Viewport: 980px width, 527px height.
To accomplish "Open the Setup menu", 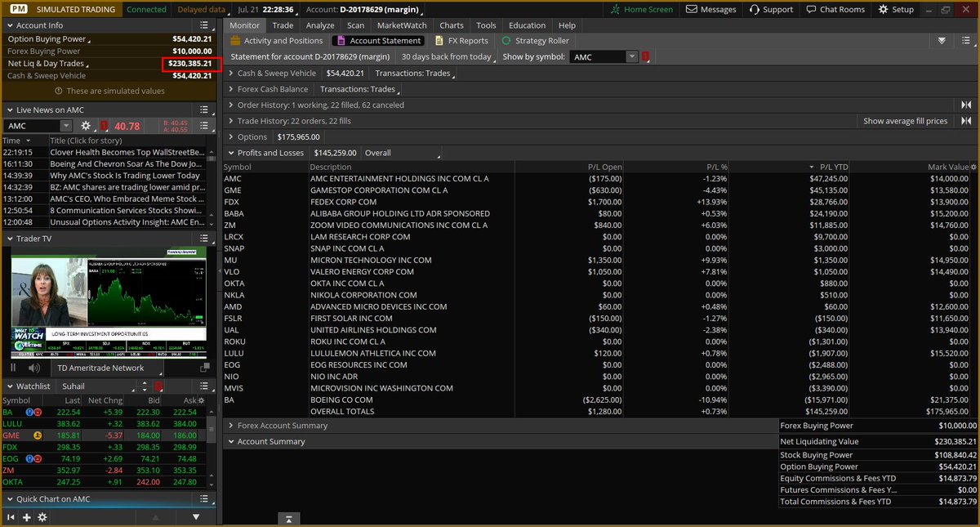I will click(896, 9).
